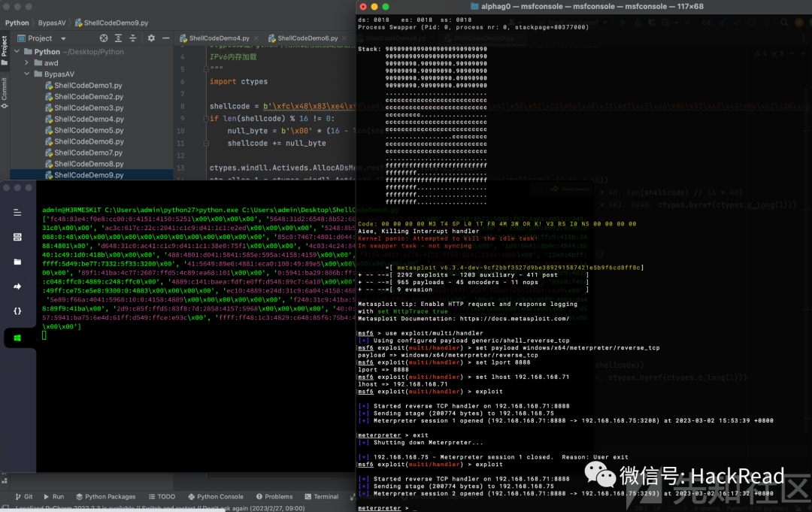Open the Commit side tool window tab
The width and height of the screenshot is (812, 512).
[x=5, y=92]
